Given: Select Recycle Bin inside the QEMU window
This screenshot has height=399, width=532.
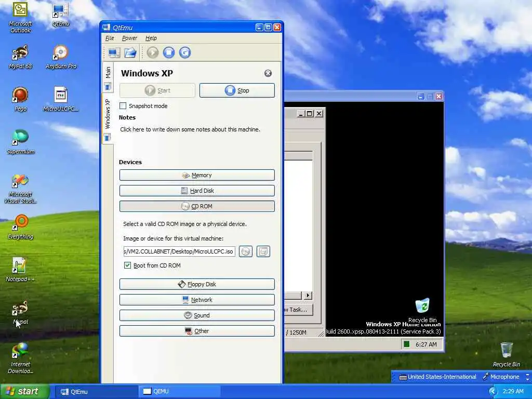Looking at the screenshot, I should pyautogui.click(x=422, y=310).
